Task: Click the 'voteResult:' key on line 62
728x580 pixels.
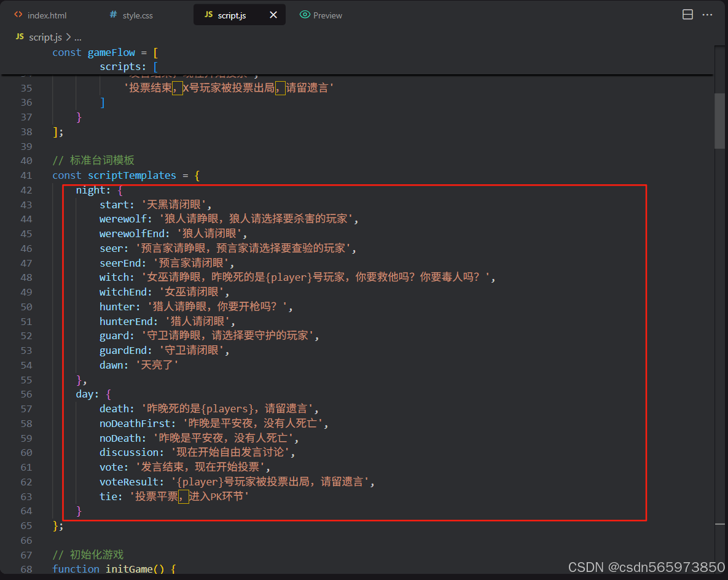Action: [x=132, y=482]
